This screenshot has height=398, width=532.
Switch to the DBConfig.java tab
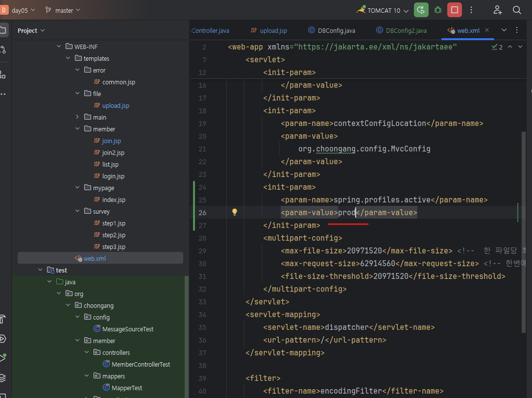coord(332,30)
